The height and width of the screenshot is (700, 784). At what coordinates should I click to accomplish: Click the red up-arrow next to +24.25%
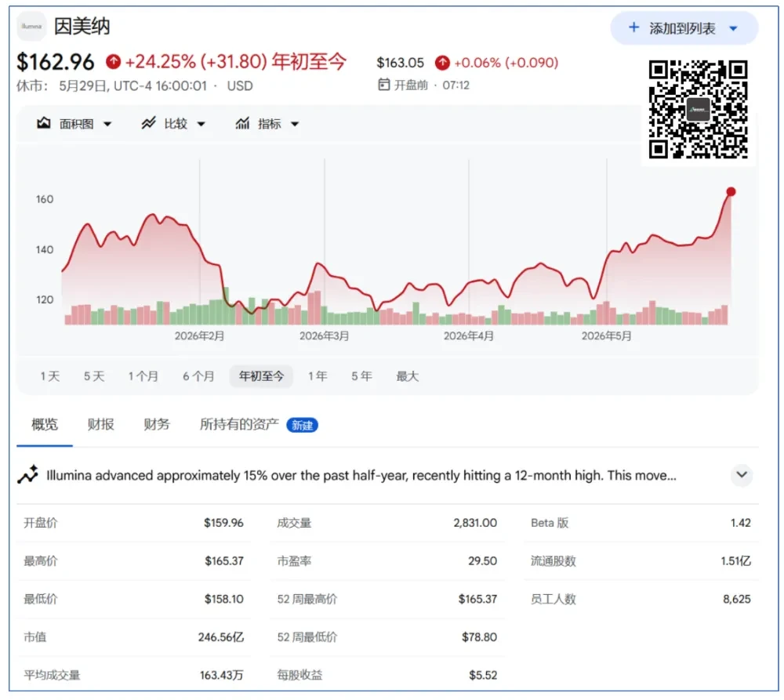tap(114, 61)
